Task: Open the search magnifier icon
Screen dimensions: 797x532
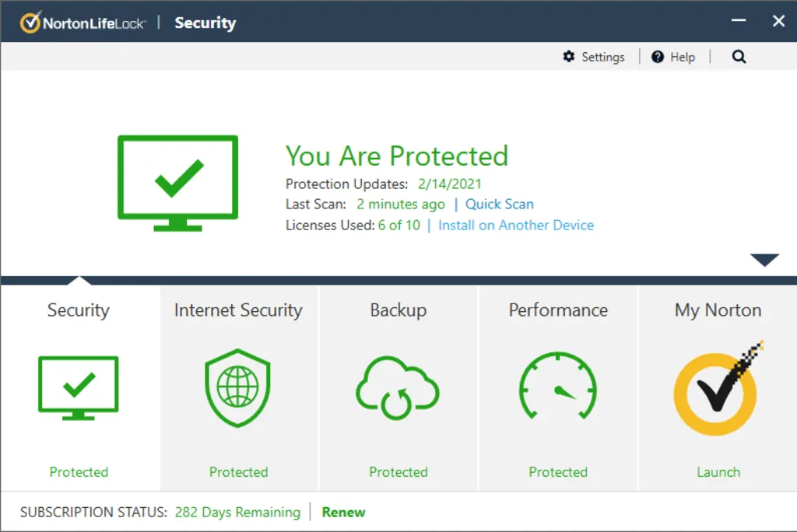Action: click(738, 56)
